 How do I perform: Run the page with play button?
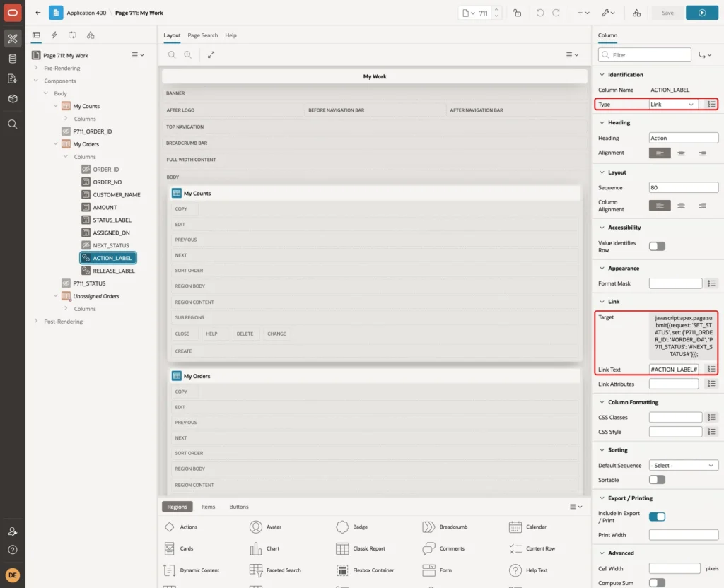tap(702, 13)
